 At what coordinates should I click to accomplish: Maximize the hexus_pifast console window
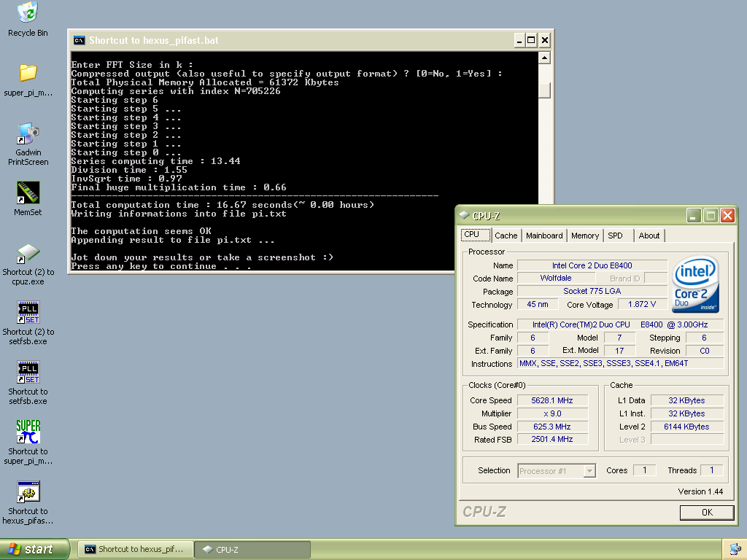click(531, 41)
